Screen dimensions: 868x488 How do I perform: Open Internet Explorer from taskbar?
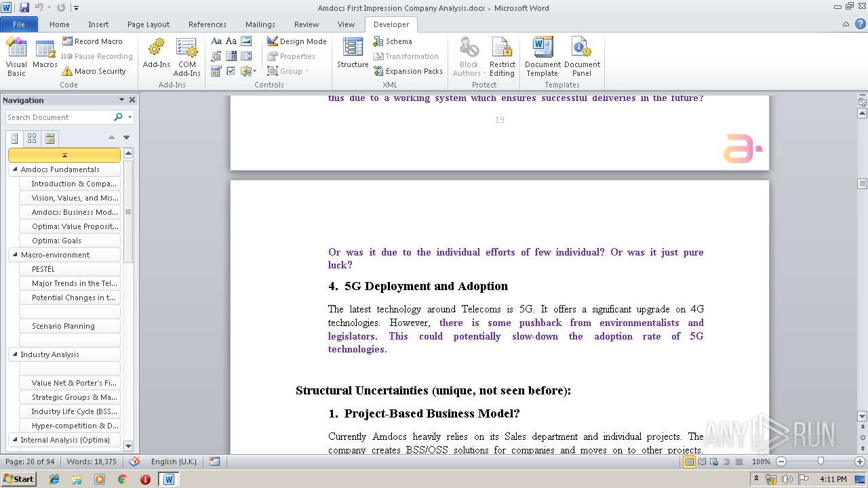click(x=54, y=479)
